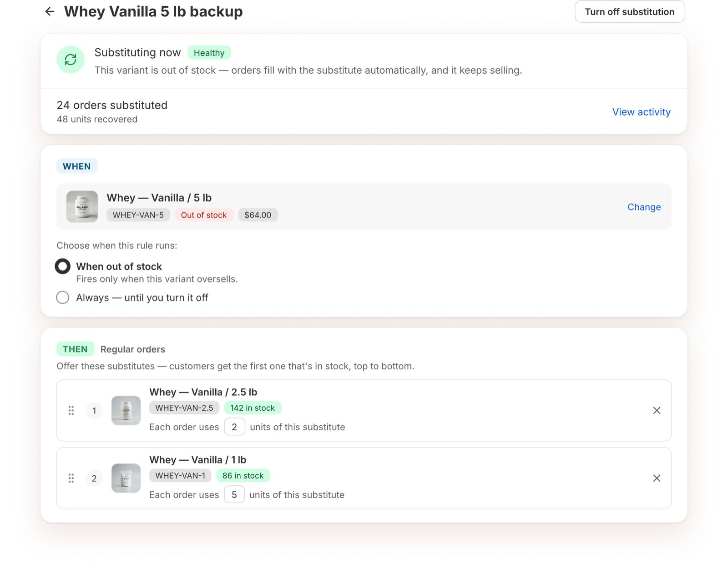Click the '86 in stock' badge
Screen dimensions: 728x574
point(243,476)
